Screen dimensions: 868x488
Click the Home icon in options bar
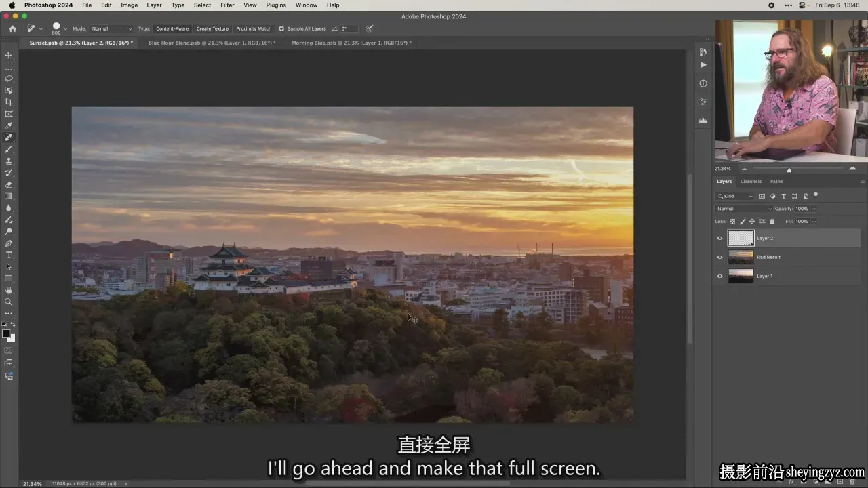point(12,28)
